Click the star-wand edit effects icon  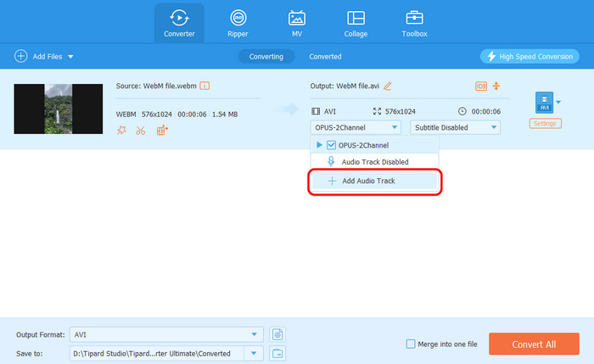tap(122, 131)
